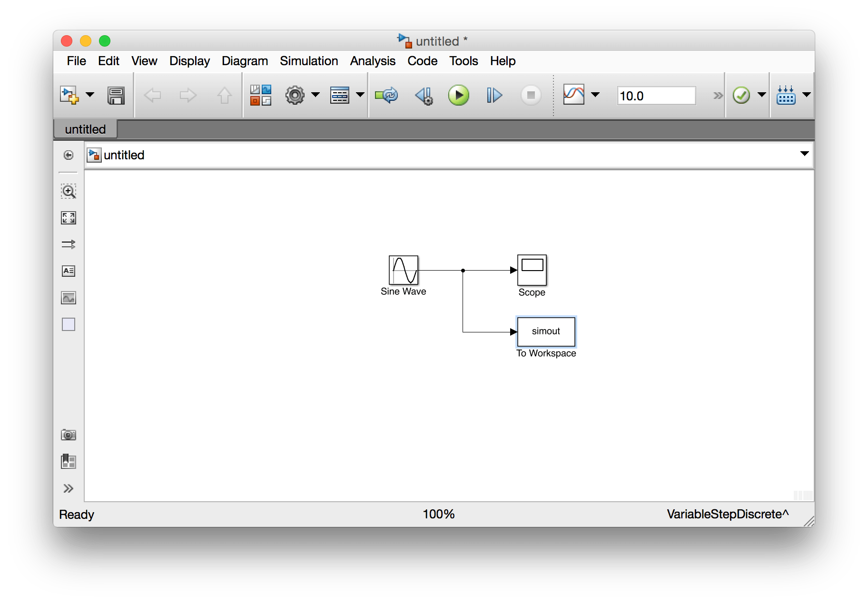Capture a model screenshot with the camera icon
This screenshot has height=603, width=868.
69,435
